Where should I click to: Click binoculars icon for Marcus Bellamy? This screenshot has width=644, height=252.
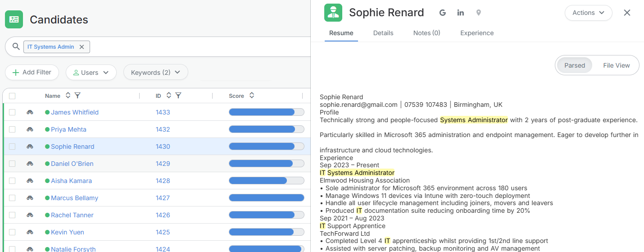(30, 198)
